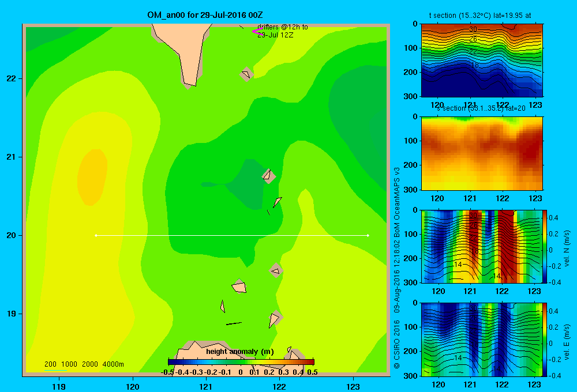Image resolution: width=577 pixels, height=392 pixels.
Task: Click the magenta drifter arrow marker
Action: point(257,31)
